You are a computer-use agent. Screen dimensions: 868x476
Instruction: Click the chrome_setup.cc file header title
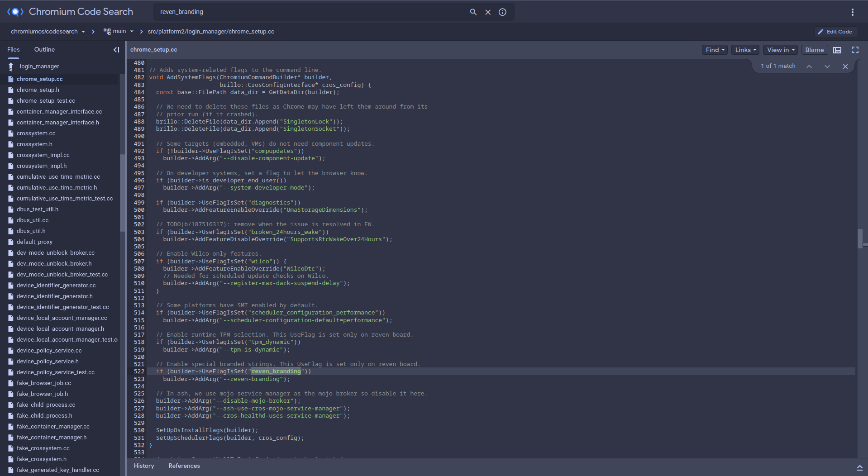(x=153, y=50)
